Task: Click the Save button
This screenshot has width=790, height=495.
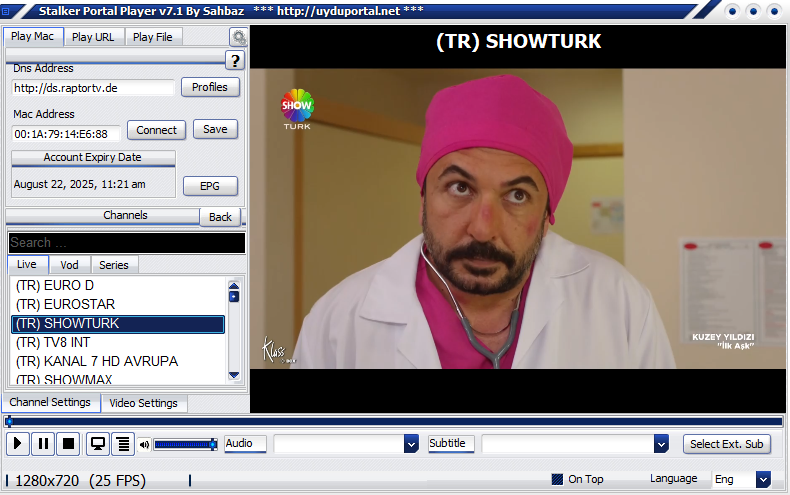Action: tap(215, 130)
